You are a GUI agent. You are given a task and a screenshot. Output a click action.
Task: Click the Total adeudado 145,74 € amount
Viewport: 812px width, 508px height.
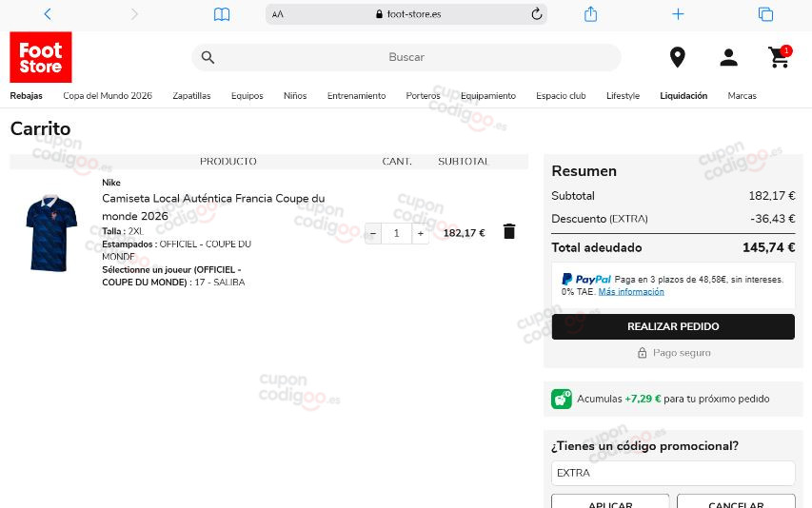click(x=769, y=247)
